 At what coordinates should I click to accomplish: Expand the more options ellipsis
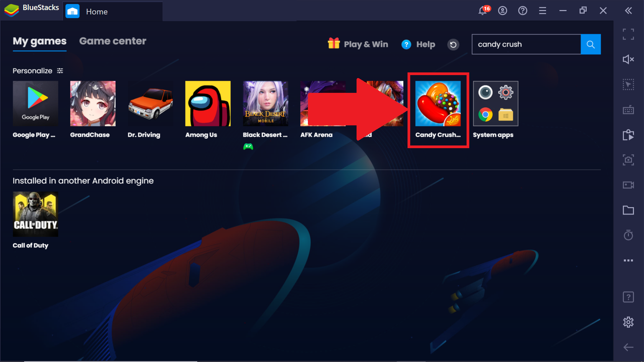(x=629, y=260)
